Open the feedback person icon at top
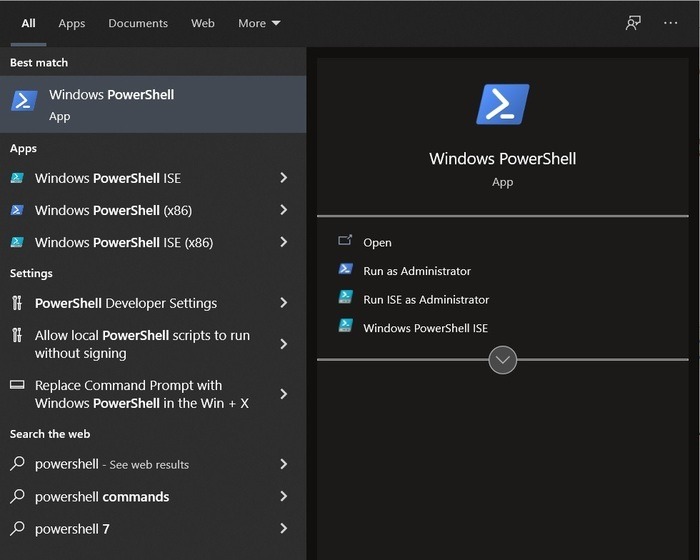 pos(633,23)
